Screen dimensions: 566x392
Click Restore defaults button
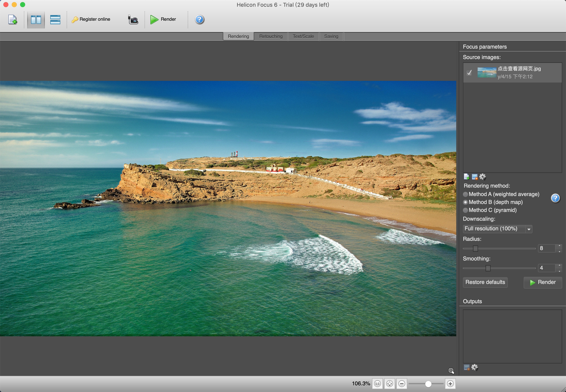[x=485, y=282]
